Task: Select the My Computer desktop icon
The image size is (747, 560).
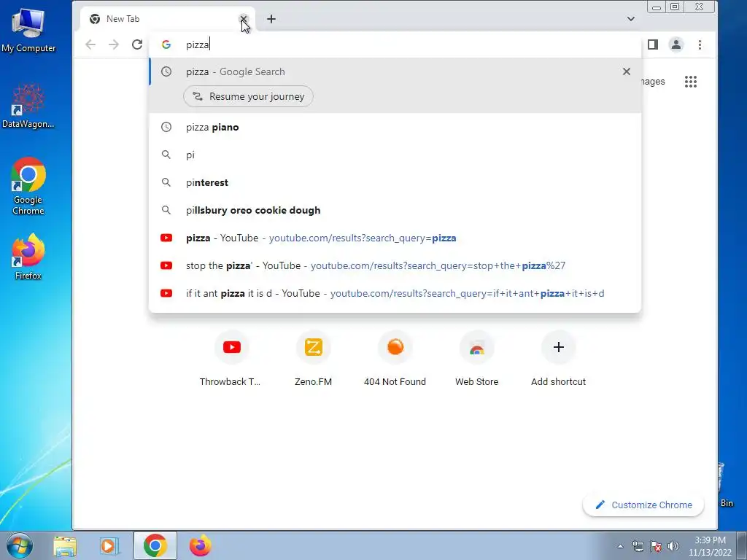Action: coord(28,31)
